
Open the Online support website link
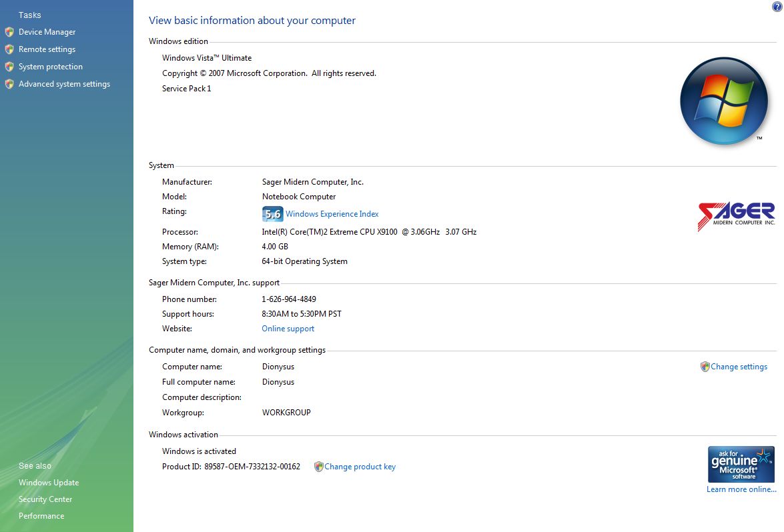point(288,329)
